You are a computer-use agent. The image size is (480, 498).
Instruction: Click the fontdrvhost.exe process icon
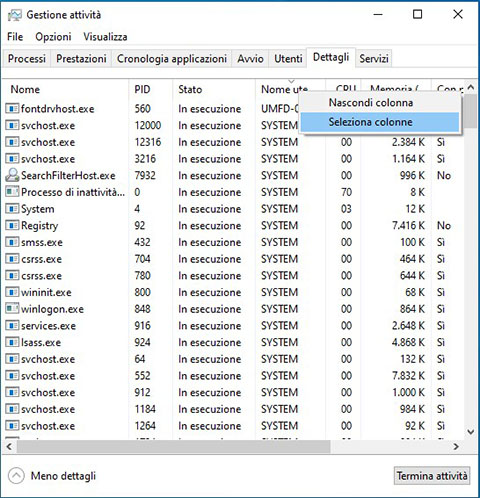(12, 108)
